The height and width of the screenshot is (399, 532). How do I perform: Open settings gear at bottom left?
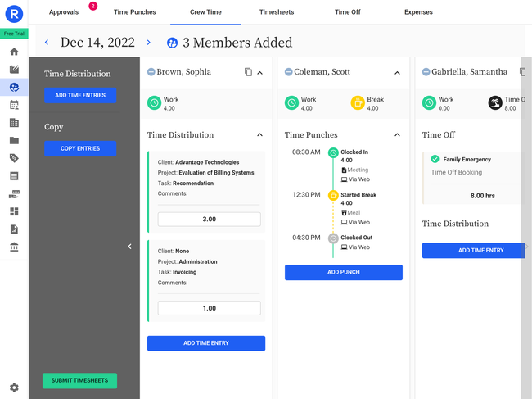14,388
